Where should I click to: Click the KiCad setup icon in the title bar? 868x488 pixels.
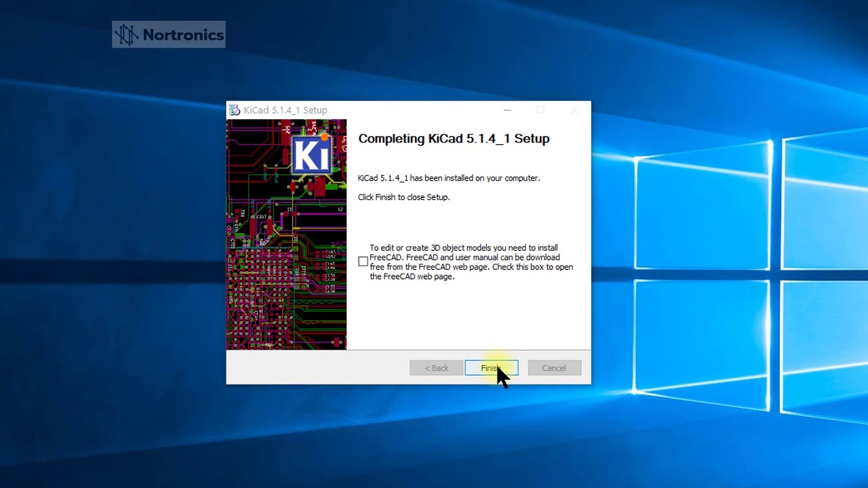tap(235, 110)
